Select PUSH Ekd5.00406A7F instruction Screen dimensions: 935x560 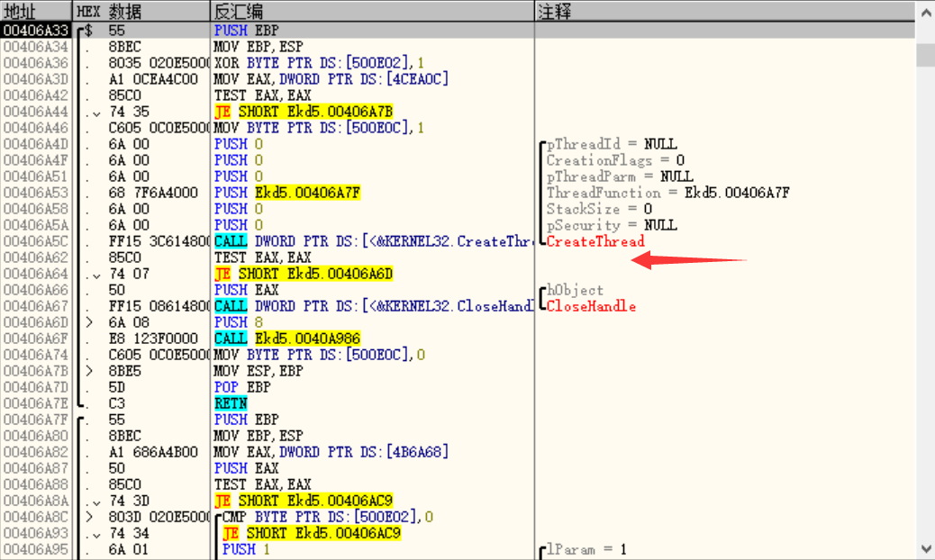point(287,193)
